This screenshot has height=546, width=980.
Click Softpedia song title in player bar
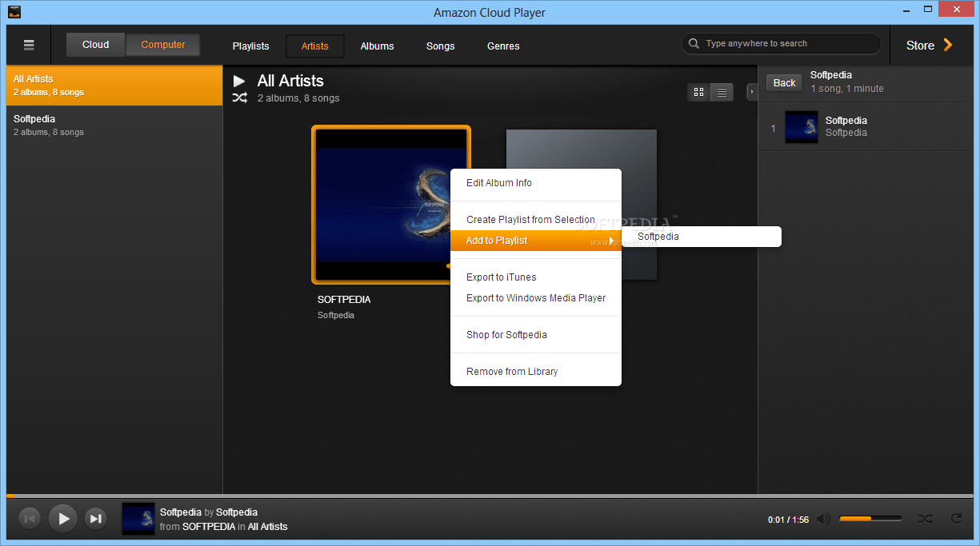[181, 512]
